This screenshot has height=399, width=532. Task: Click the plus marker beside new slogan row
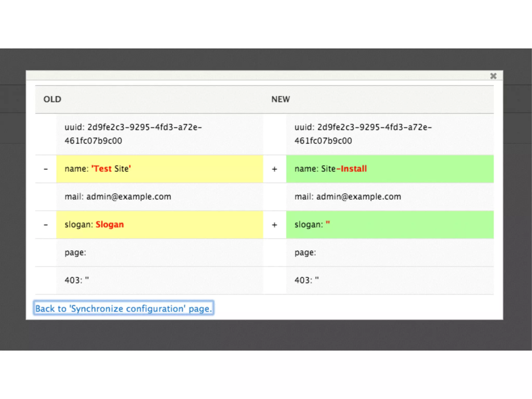[274, 225]
